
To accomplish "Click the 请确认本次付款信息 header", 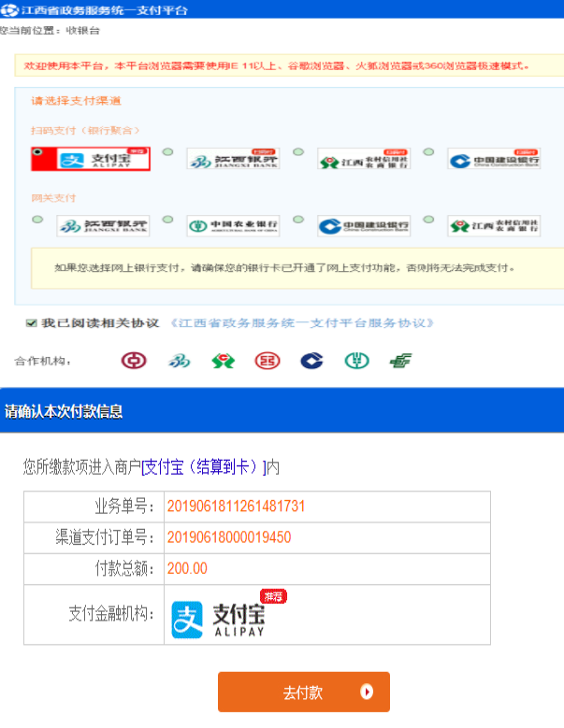I will 64,411.
